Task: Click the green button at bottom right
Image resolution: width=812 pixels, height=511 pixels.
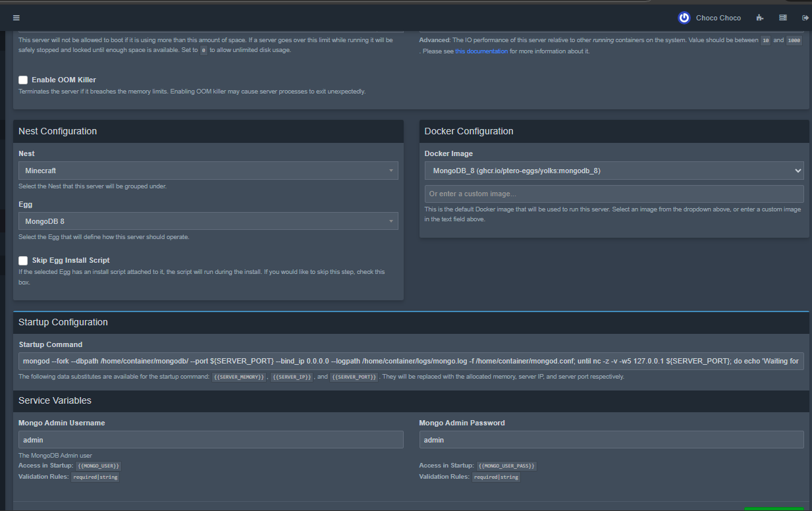Action: [x=774, y=508]
